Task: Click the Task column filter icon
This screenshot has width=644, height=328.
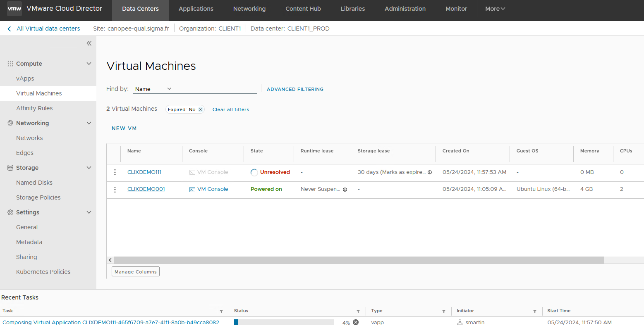Action: click(221, 311)
